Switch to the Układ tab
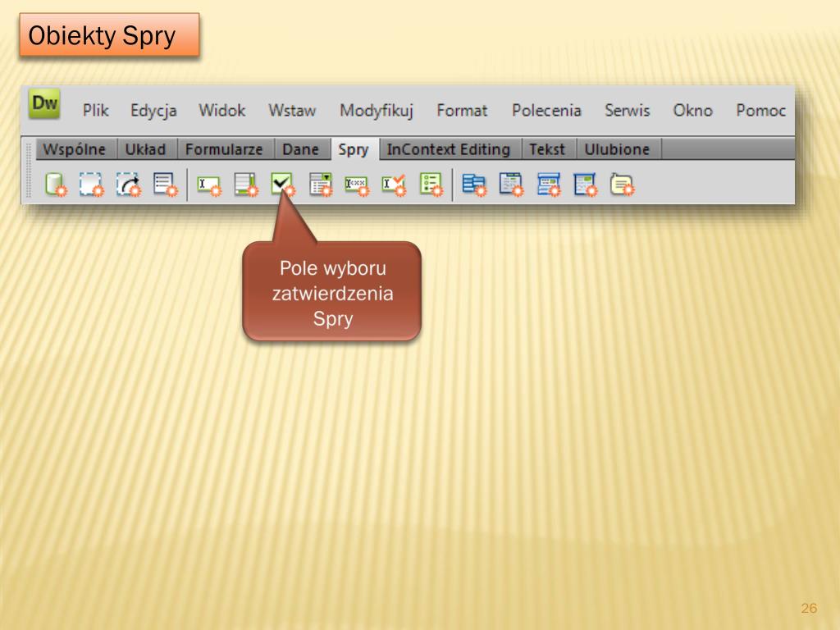 (x=146, y=149)
